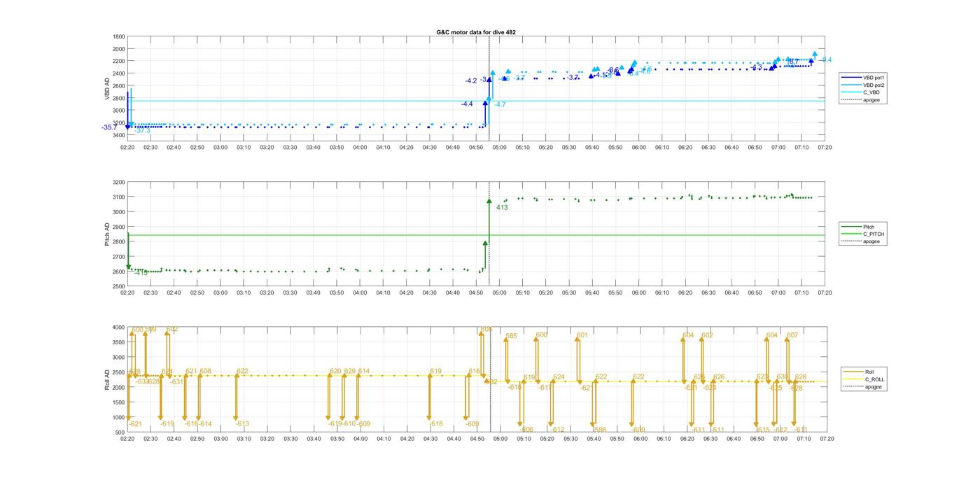This screenshot has width=980, height=485.
Task: Click the '-4.3' label in the VBD plot
Action: click(x=756, y=67)
